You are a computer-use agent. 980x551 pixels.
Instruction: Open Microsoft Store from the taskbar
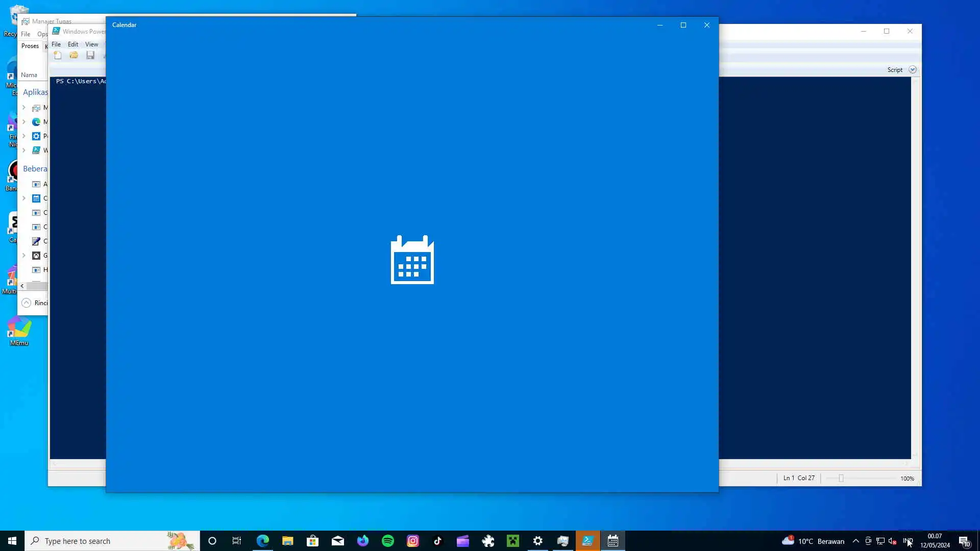[312, 541]
